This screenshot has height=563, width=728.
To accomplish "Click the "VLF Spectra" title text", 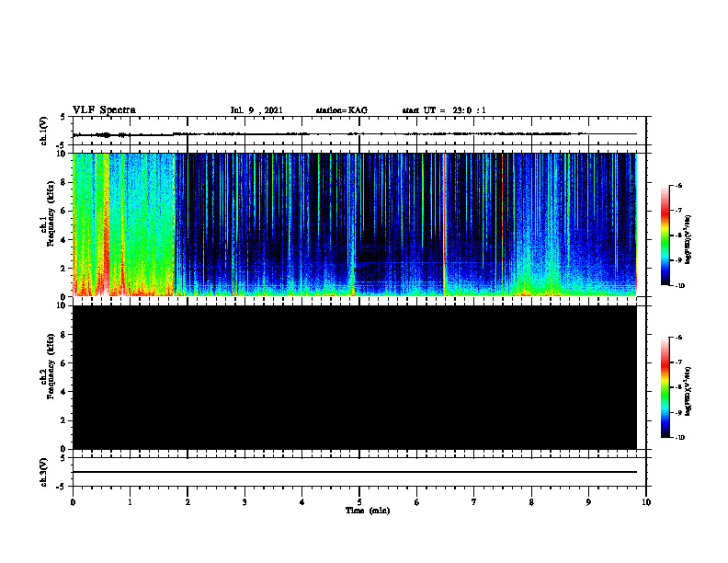I will 104,110.
